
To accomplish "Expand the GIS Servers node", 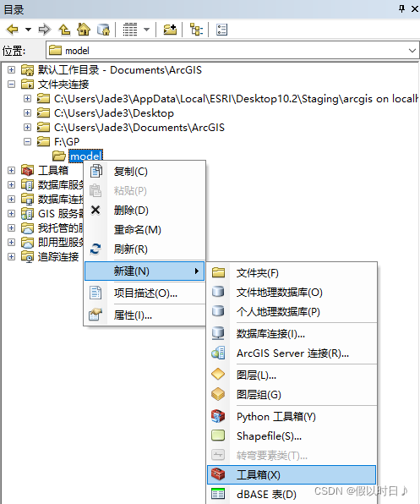I will (11, 213).
